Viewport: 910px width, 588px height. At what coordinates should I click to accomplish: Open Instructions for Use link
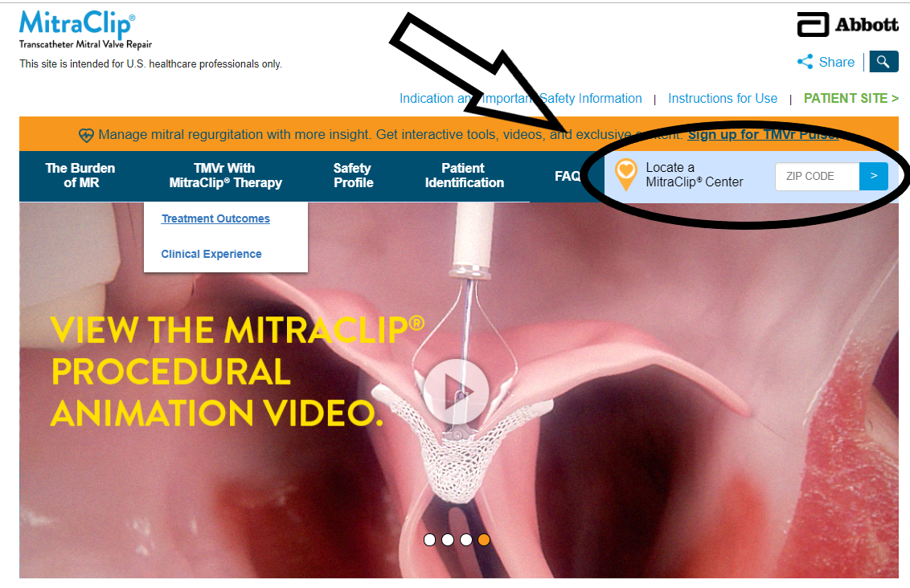[x=723, y=99]
